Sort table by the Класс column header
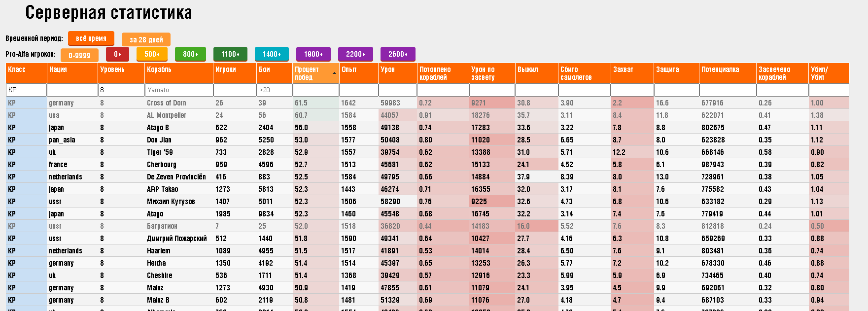 click(x=27, y=73)
